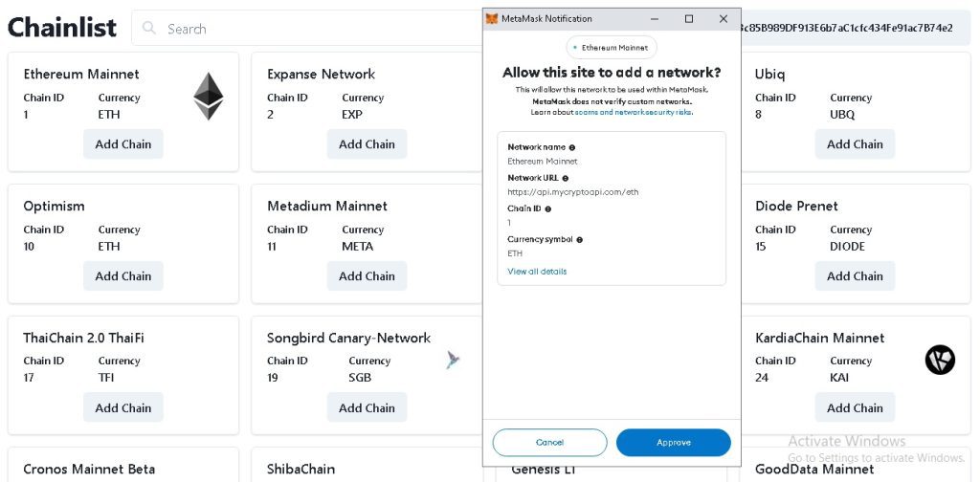Click the Currency symbol info icon
Screen dimensions: 980x482
(580, 239)
